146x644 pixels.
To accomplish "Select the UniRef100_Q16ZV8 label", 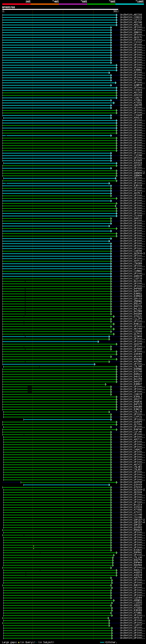I will 131,344.
